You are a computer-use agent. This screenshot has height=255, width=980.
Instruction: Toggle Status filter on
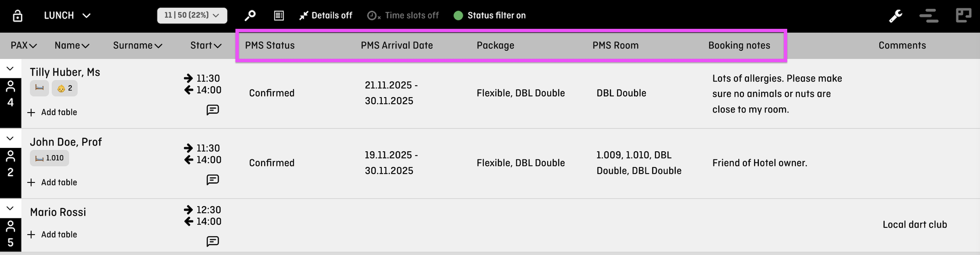(x=490, y=15)
